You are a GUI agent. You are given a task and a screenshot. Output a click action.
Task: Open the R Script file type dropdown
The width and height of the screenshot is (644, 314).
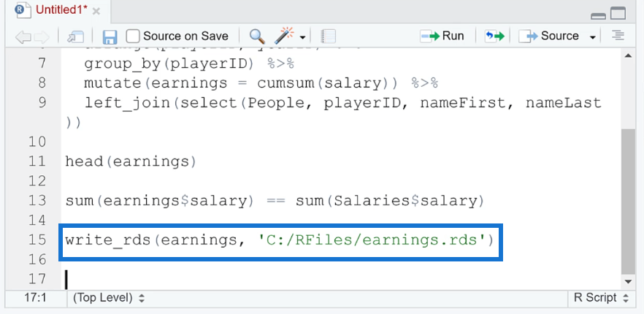(x=601, y=297)
